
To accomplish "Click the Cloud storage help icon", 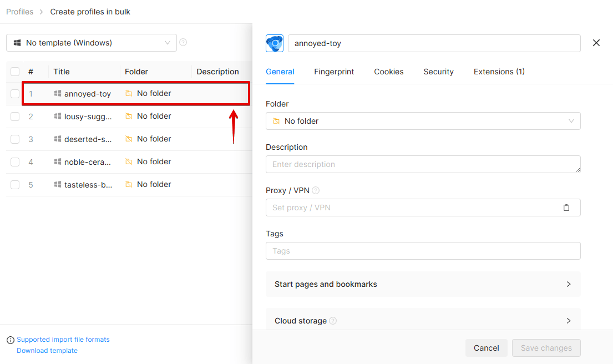I will click(x=333, y=321).
